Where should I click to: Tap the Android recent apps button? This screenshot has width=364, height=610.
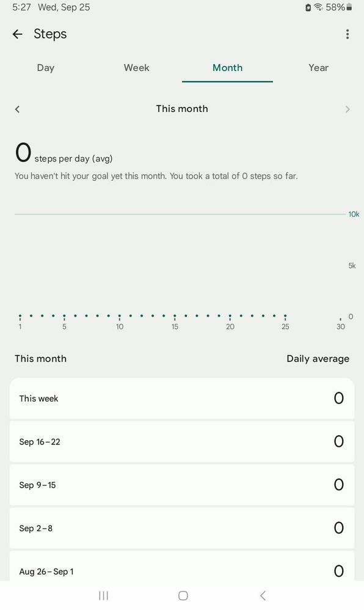[103, 595]
